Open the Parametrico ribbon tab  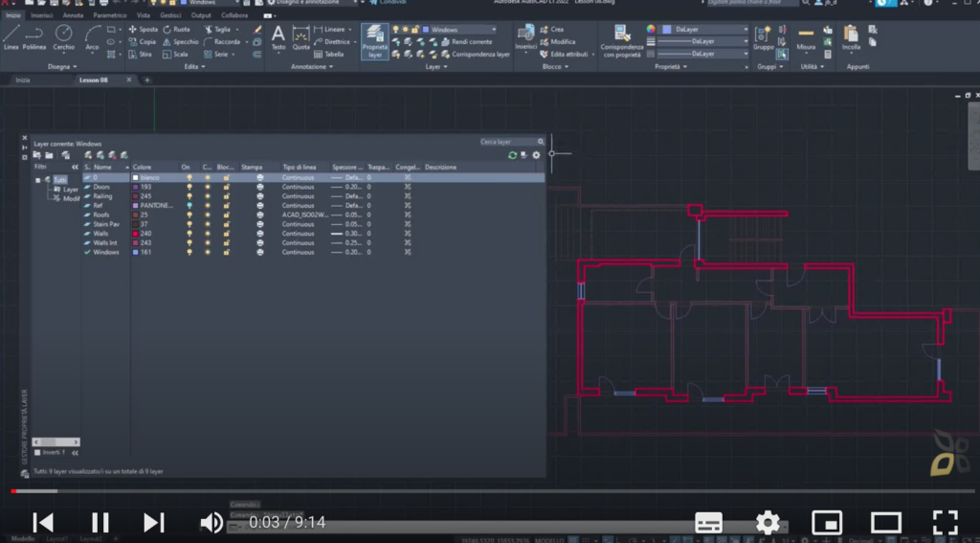point(110,15)
